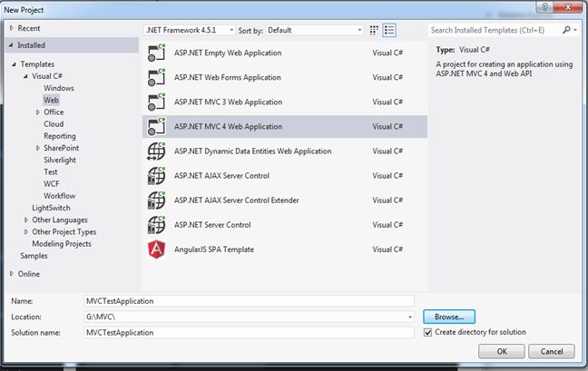
Task: Expand the Other Project Types node
Action: [26, 232]
